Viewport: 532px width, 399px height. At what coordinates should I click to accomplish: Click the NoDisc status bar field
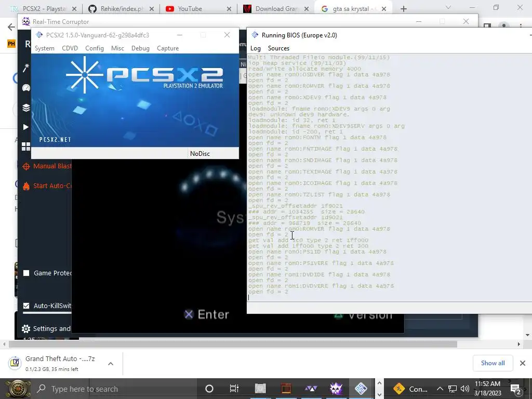(x=212, y=153)
